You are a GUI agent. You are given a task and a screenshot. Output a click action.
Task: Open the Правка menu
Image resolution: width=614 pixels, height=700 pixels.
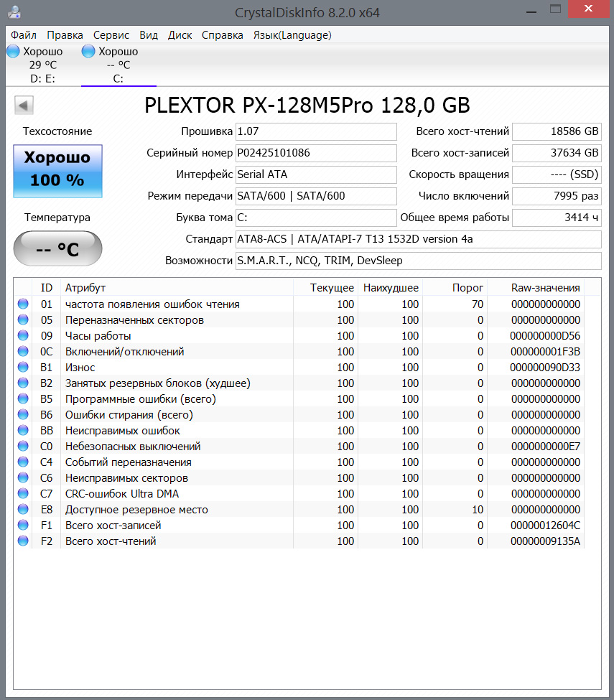pyautogui.click(x=65, y=35)
